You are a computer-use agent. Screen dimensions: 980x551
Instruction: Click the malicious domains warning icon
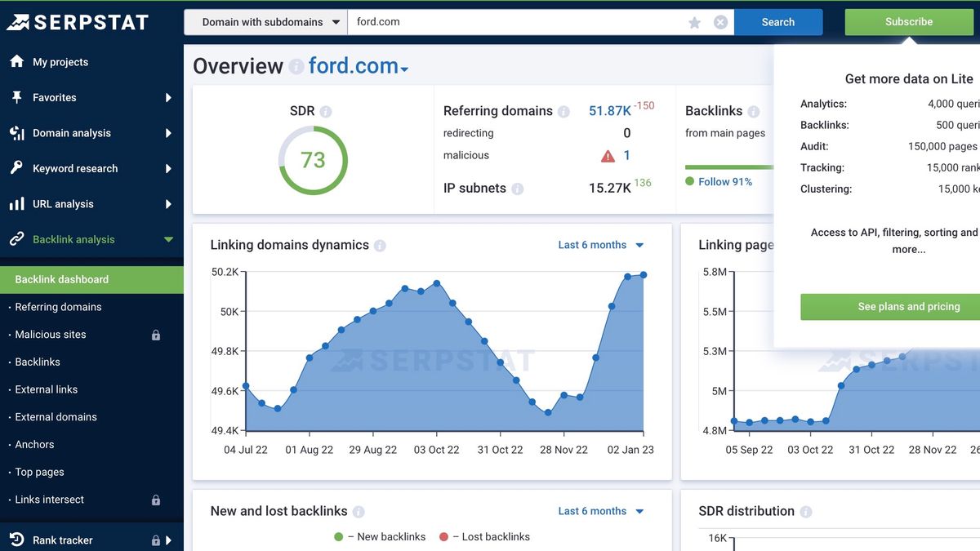click(x=608, y=155)
